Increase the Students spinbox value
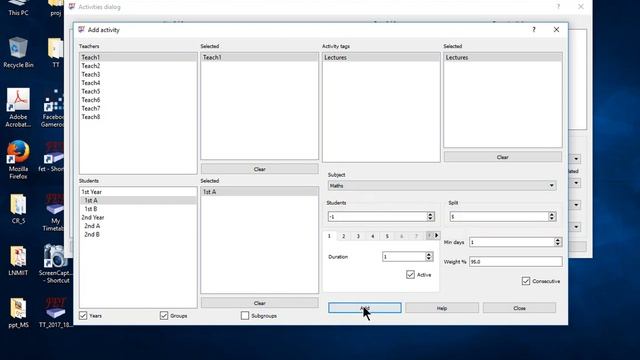Viewport: 640px width, 360px height. (430, 214)
